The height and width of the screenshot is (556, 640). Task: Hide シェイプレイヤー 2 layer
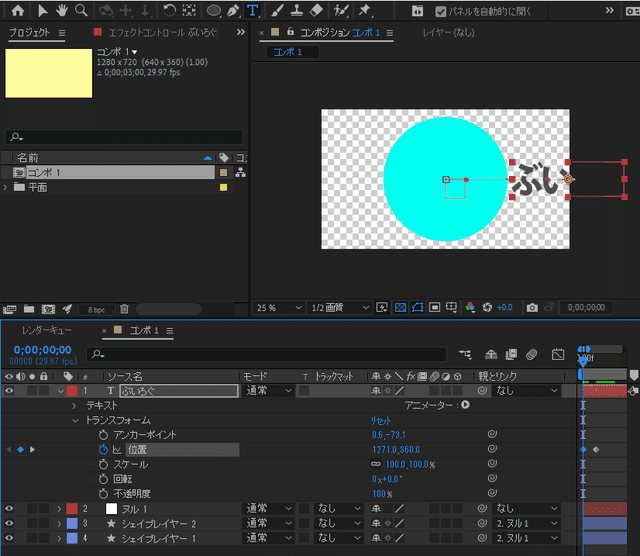pos(9,523)
